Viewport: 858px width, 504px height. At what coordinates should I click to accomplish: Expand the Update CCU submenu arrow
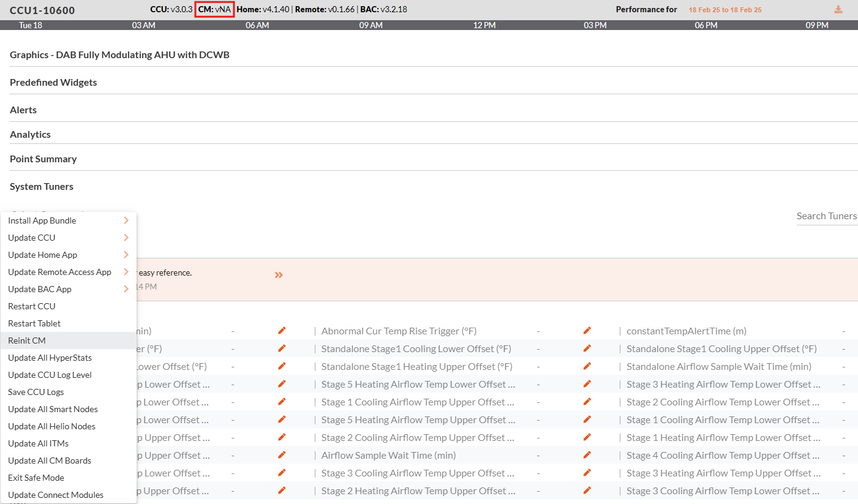126,238
